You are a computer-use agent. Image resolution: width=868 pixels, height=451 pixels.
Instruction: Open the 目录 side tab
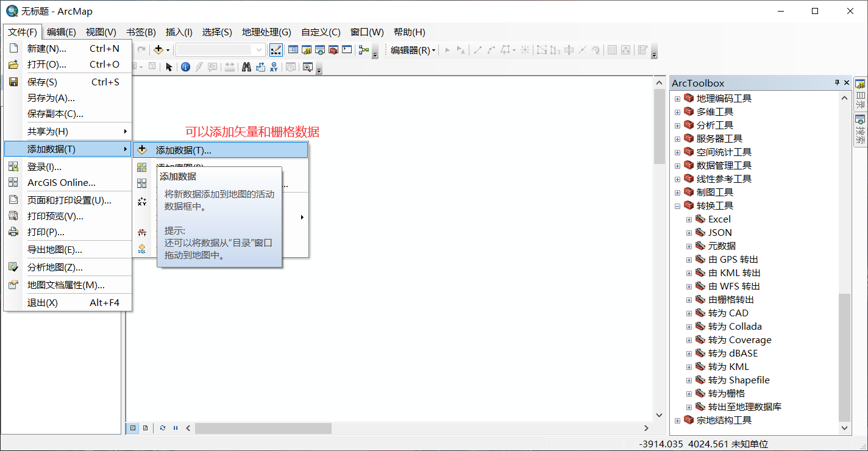coord(860,94)
